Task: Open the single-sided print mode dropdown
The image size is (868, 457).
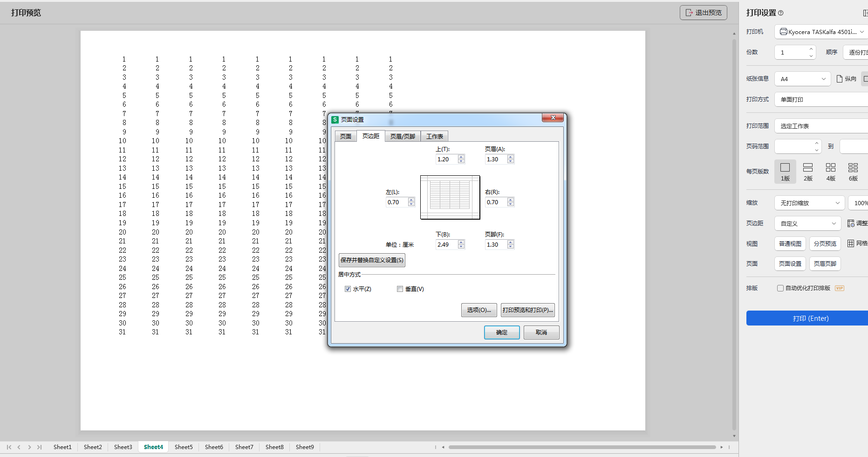Action: (x=821, y=99)
